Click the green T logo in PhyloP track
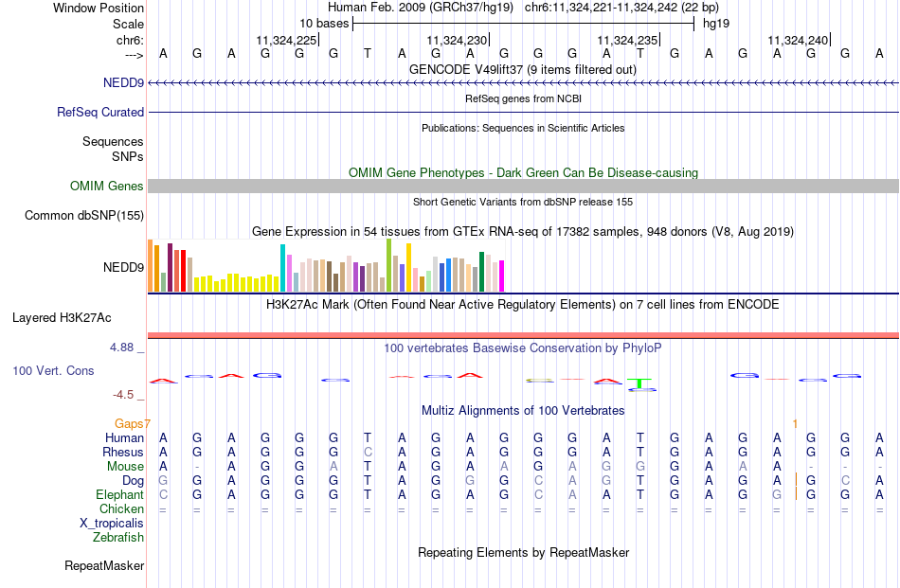The image size is (900, 588). pos(639,383)
